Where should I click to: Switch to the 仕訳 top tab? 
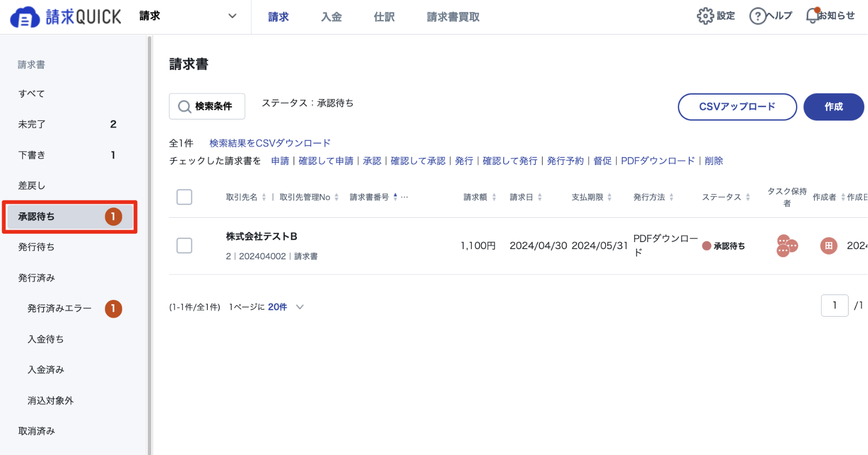[x=384, y=17]
